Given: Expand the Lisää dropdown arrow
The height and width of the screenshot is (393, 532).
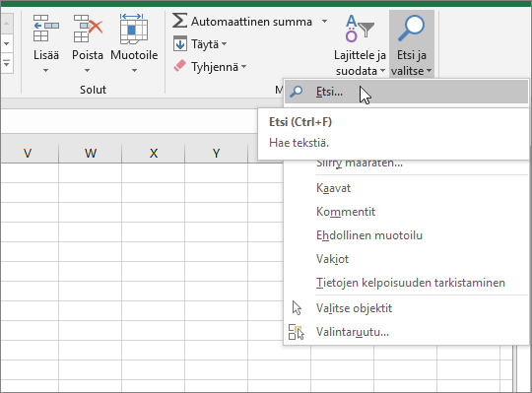Looking at the screenshot, I should click(x=45, y=71).
